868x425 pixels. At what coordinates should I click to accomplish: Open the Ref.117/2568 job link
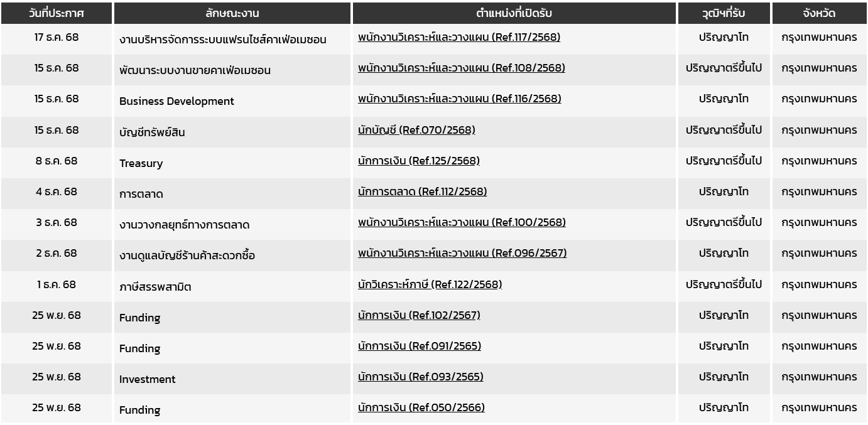pyautogui.click(x=458, y=38)
